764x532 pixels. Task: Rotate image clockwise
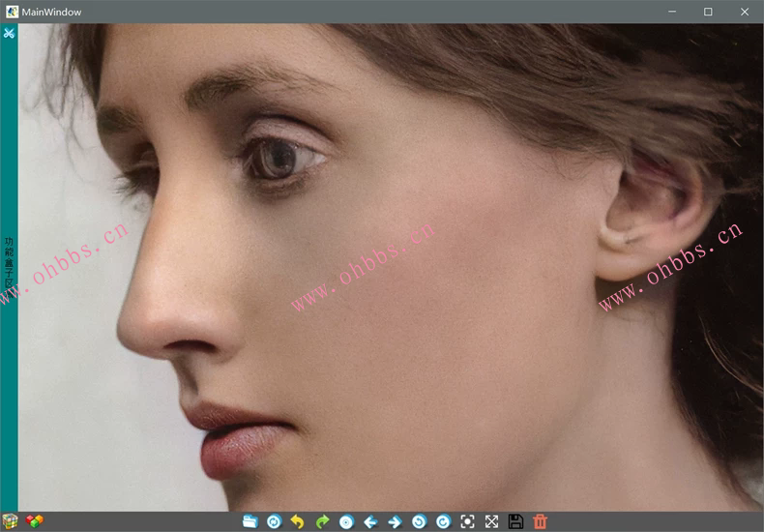pyautogui.click(x=443, y=521)
